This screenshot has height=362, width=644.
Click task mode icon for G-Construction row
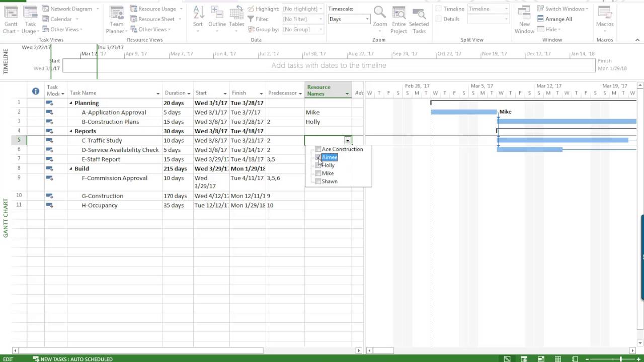point(49,196)
